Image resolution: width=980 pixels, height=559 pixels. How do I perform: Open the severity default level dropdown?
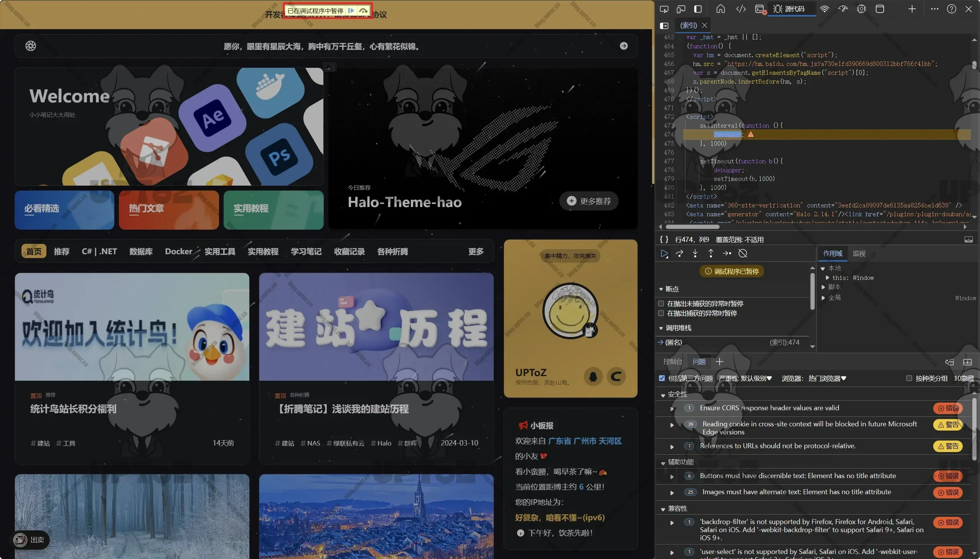tap(745, 378)
